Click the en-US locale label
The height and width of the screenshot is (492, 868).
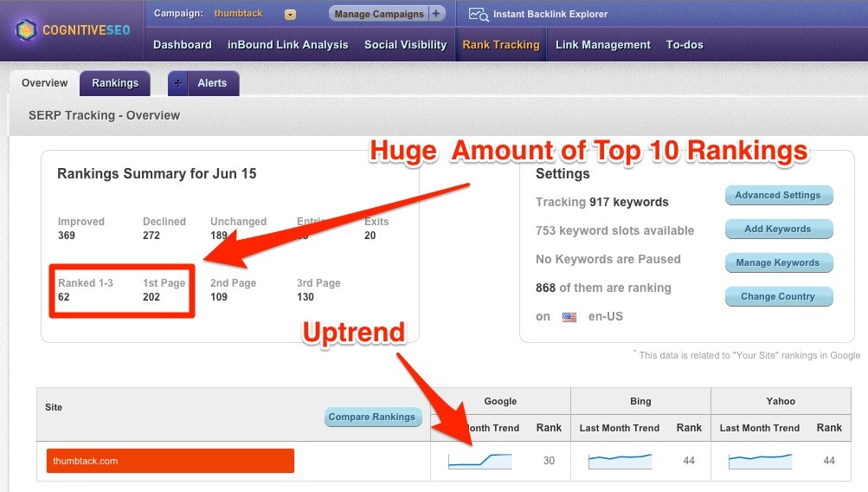[605, 316]
